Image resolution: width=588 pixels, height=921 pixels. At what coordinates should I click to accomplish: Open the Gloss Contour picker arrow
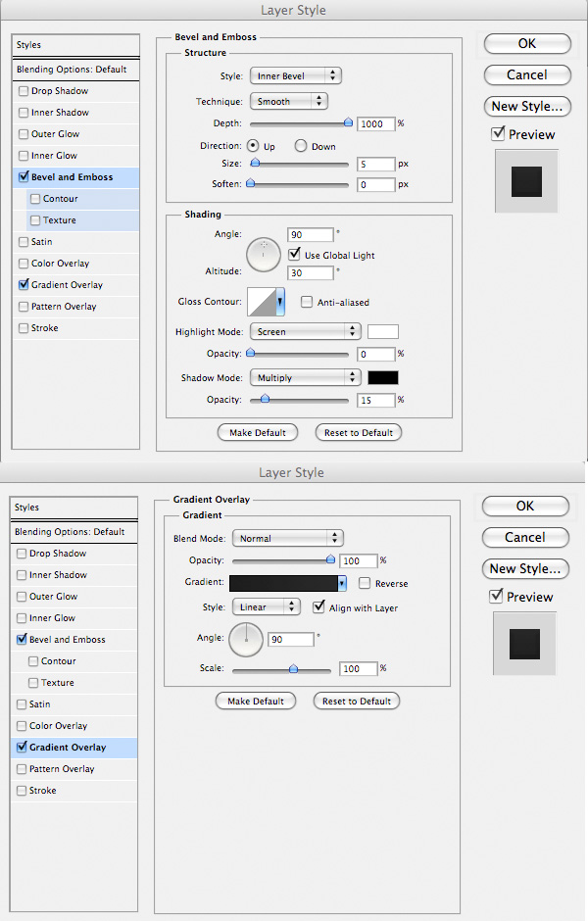pyautogui.click(x=280, y=302)
